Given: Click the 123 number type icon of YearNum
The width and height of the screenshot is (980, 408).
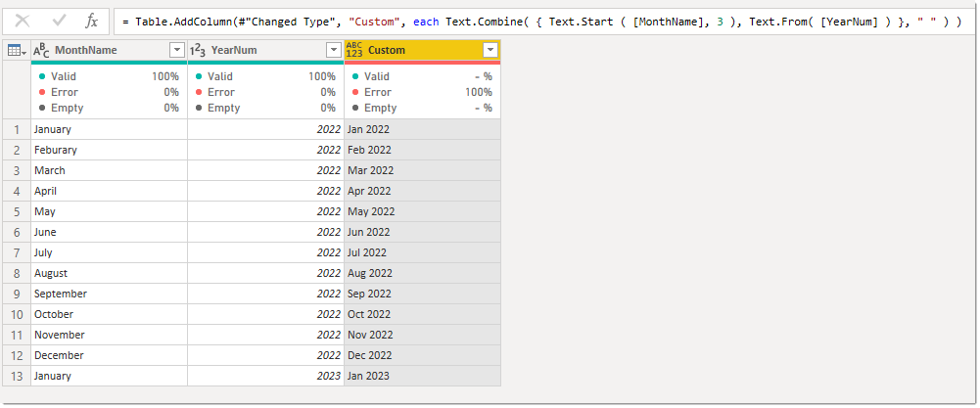Looking at the screenshot, I should click(x=198, y=51).
